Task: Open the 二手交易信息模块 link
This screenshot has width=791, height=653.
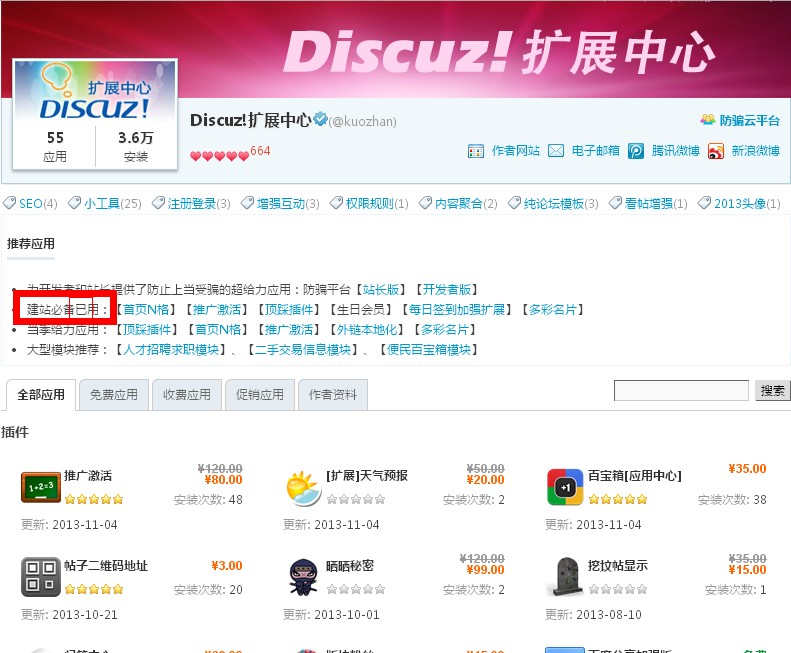Action: coord(303,350)
